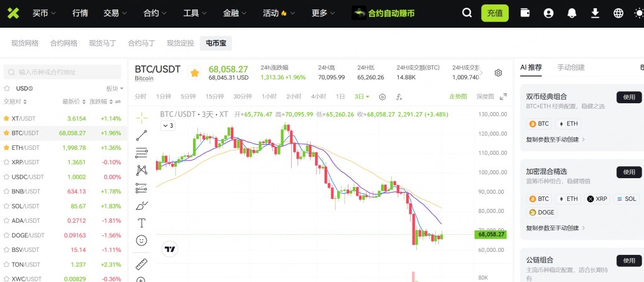The height and width of the screenshot is (282, 644).
Task: Toggle favorite star for XRP/USDT
Action: point(6,162)
